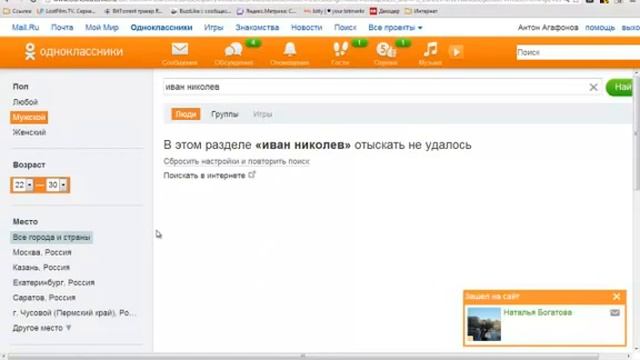Open 'BitTorrent' bookmark in bookmarks bar
The height and width of the screenshot is (360, 640).
pyautogui.click(x=133, y=11)
